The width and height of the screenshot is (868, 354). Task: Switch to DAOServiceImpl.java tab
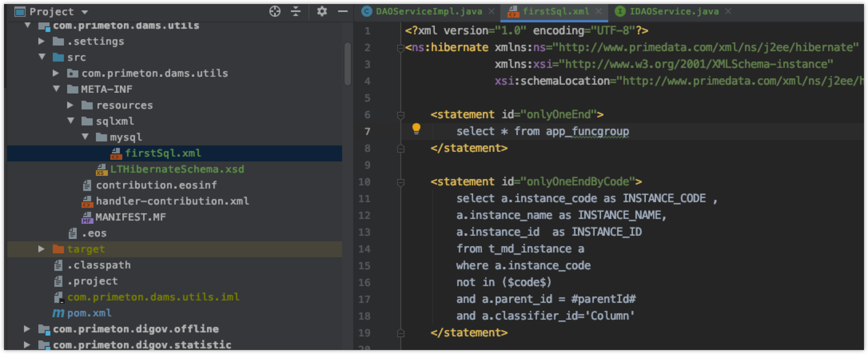coord(429,12)
